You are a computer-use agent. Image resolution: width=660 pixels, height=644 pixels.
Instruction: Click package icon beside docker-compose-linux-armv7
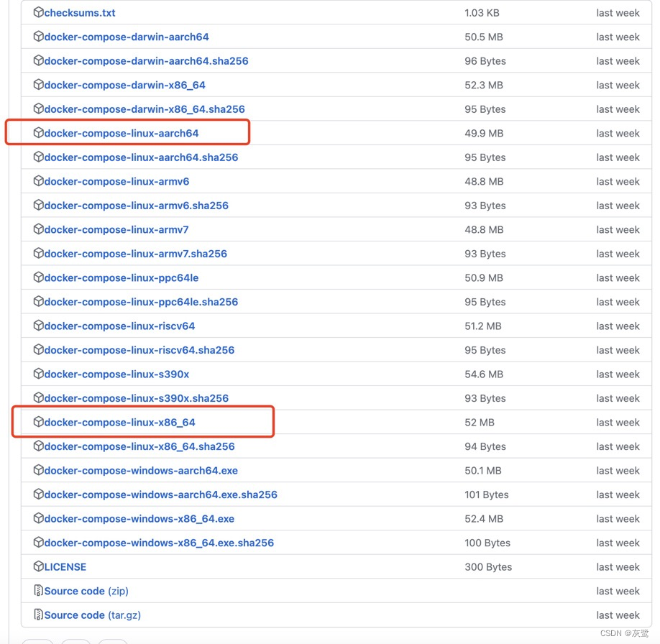pos(38,229)
